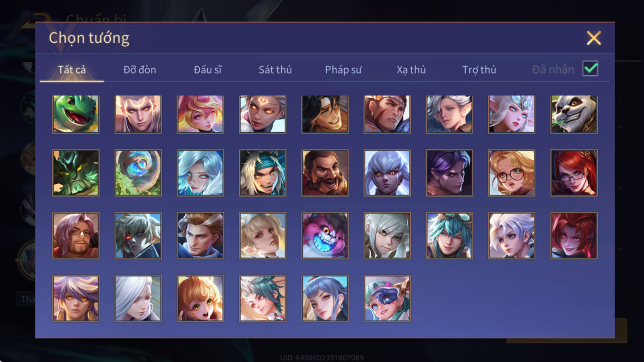Pick the green horned tree monster hero

coord(76,173)
